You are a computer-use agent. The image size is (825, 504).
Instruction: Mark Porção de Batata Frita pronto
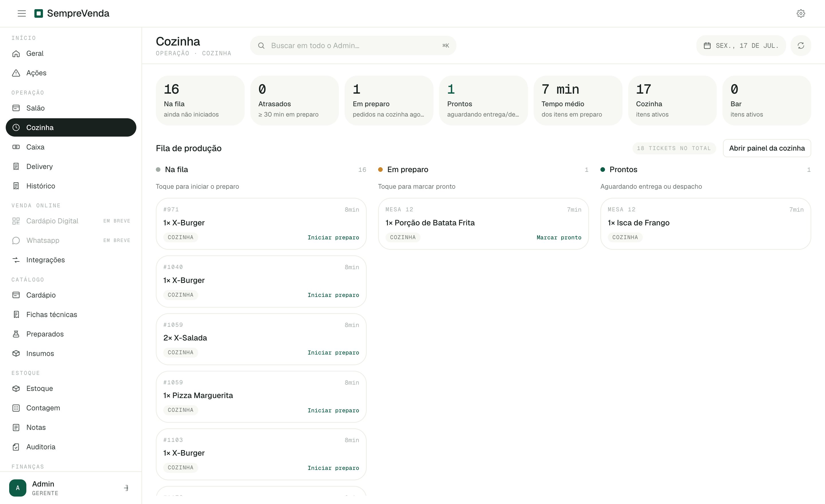pyautogui.click(x=559, y=238)
